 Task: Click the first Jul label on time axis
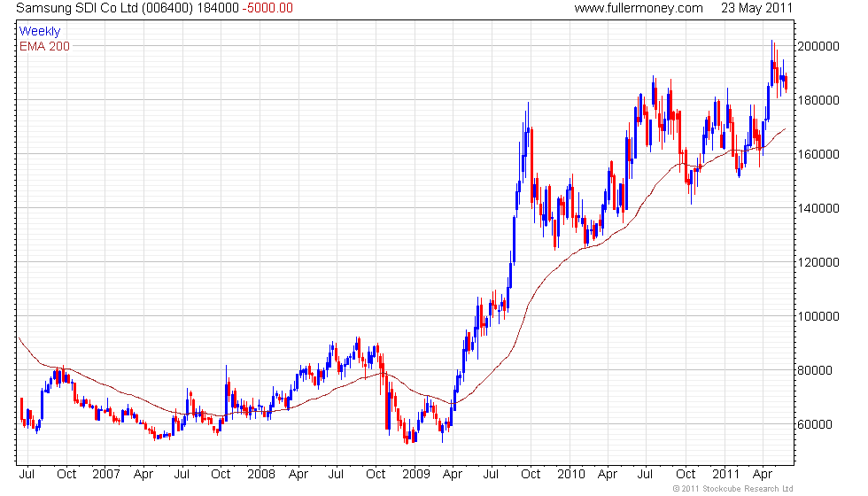coord(27,475)
